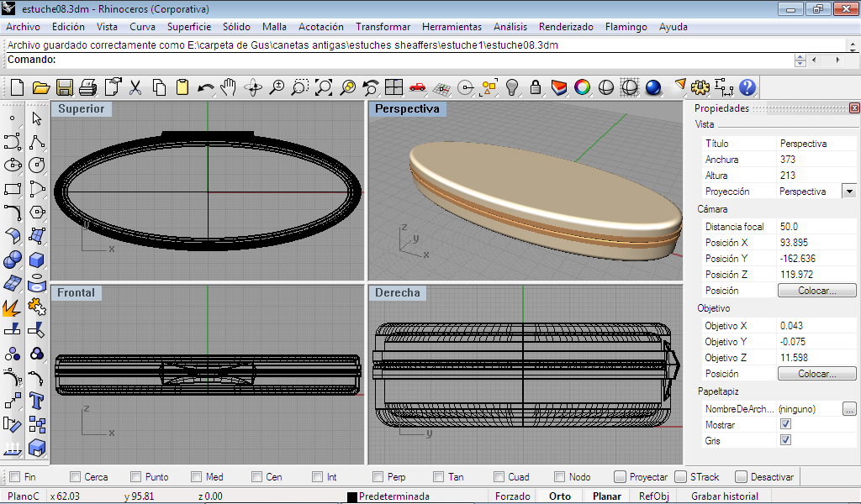Open the Renderizado menu
The image size is (861, 504).
coord(566,27)
